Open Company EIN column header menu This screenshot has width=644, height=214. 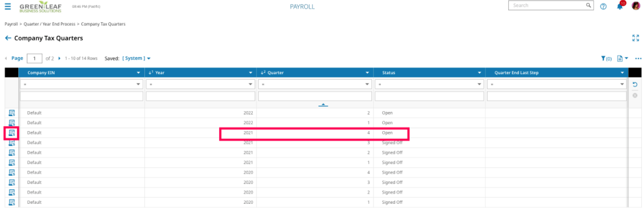point(139,73)
